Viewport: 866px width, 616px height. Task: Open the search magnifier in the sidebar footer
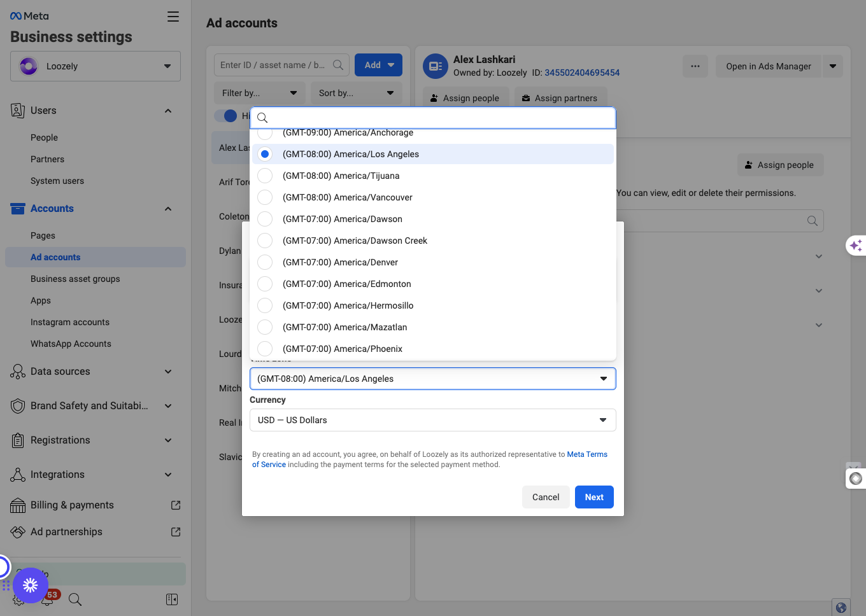pyautogui.click(x=75, y=599)
